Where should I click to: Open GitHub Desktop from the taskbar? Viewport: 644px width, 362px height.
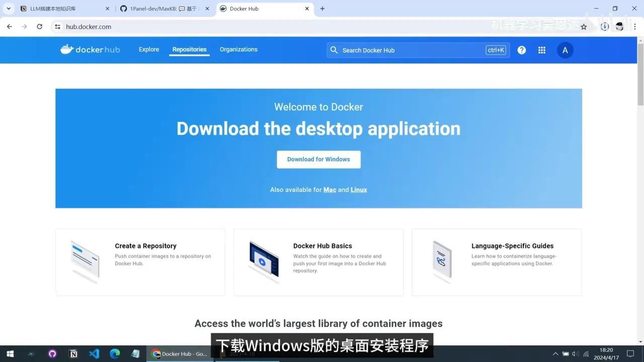52,354
